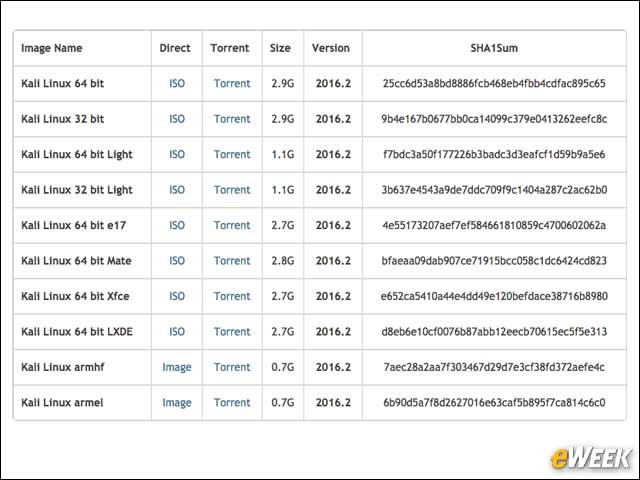Click SHA1 hash starting with f7bdc3a5
640x480 pixels.
coord(494,154)
